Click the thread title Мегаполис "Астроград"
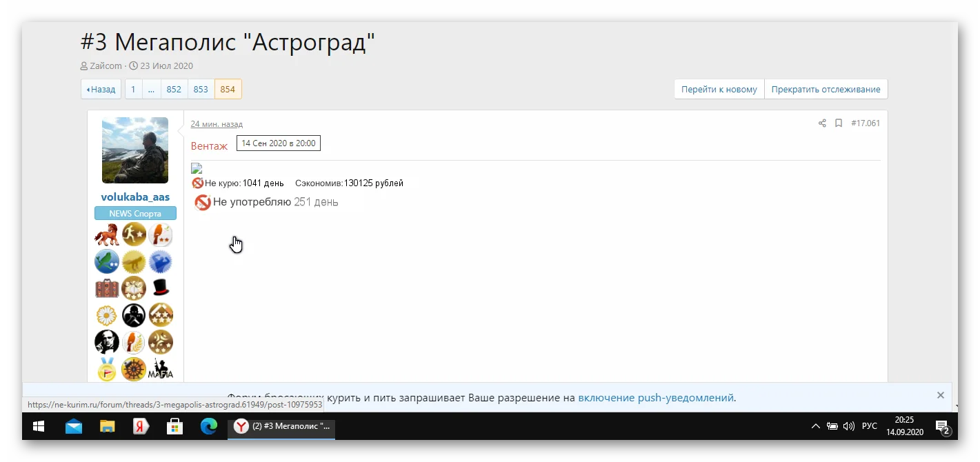Image resolution: width=980 pixels, height=462 pixels. point(228,43)
